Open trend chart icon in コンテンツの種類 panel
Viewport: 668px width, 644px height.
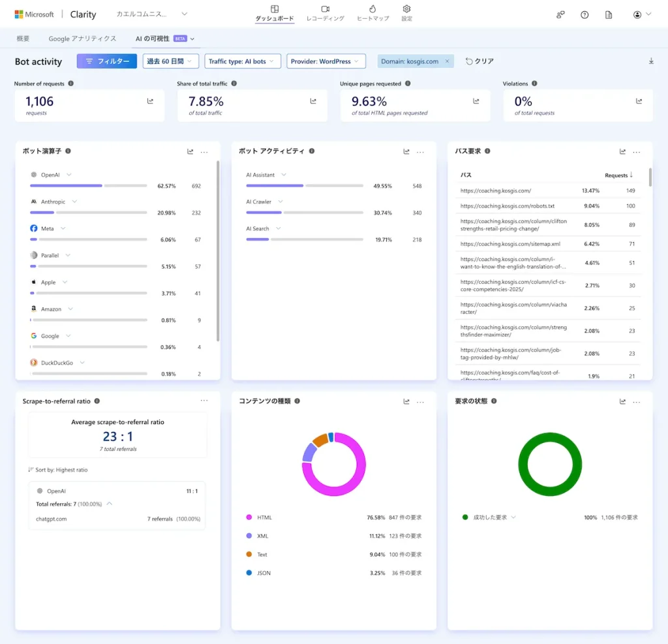[406, 401]
